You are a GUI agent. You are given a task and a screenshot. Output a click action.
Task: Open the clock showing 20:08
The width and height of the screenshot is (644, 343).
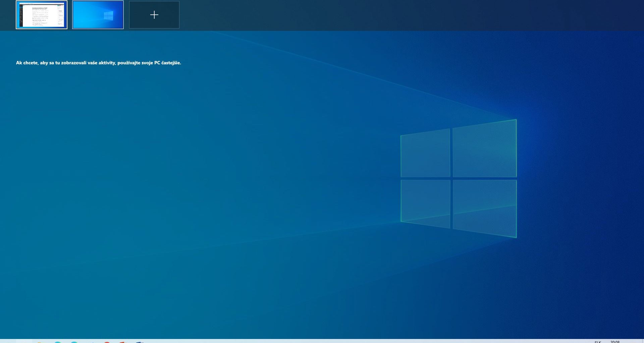coord(615,342)
